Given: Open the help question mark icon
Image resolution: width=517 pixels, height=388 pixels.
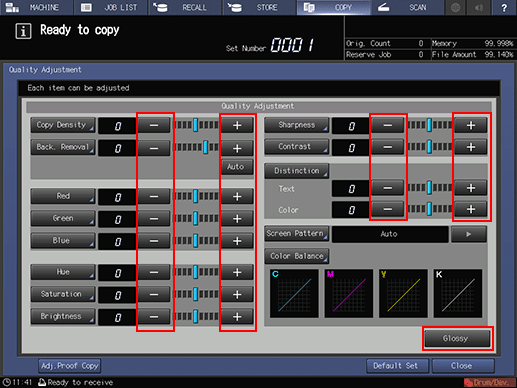Looking at the screenshot, I should (504, 8).
